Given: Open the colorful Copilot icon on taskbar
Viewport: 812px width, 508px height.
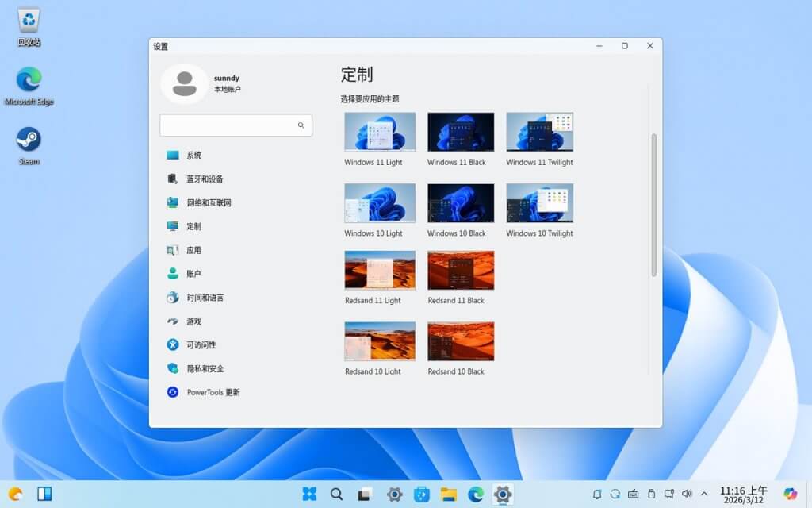Looking at the screenshot, I should click(791, 495).
